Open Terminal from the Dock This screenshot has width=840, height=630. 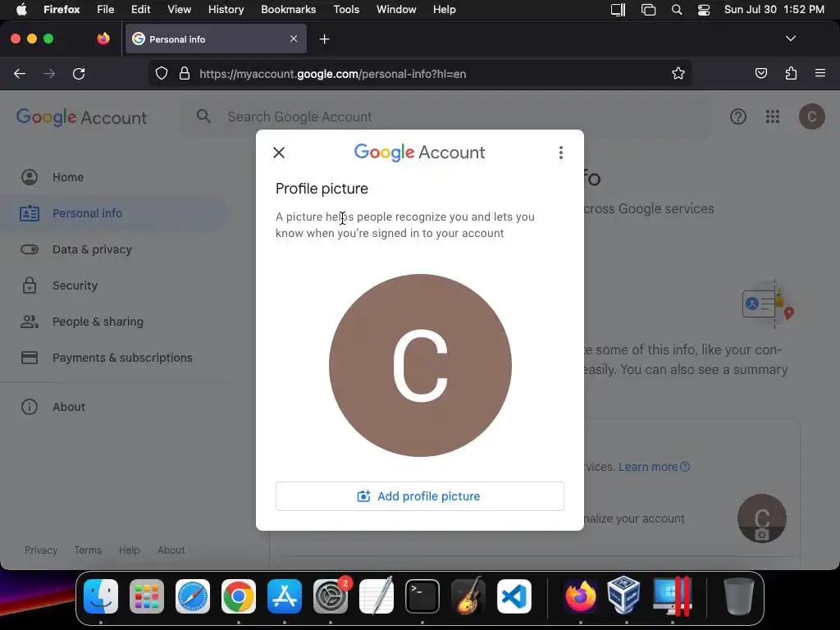click(x=422, y=596)
